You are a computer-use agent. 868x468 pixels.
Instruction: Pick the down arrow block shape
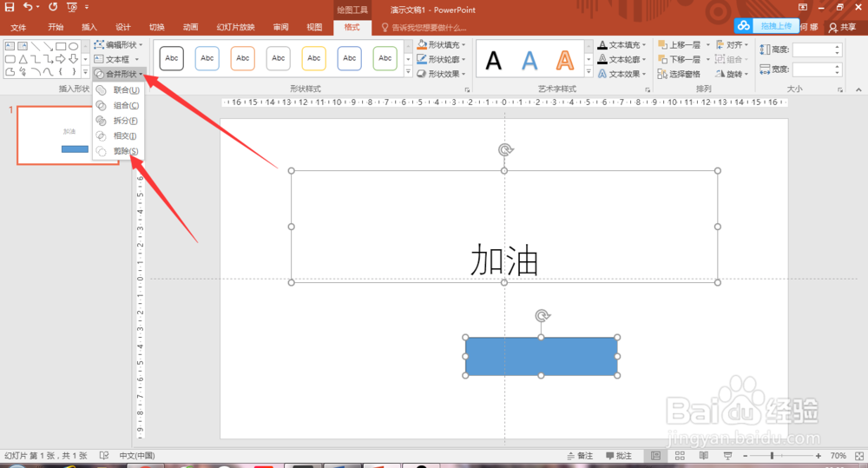point(73,59)
